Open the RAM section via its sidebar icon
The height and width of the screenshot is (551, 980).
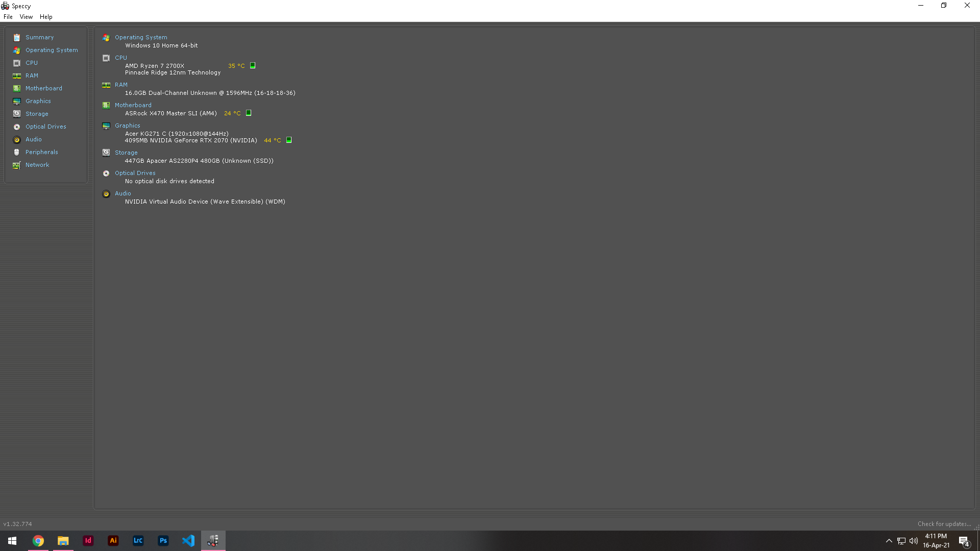click(17, 76)
